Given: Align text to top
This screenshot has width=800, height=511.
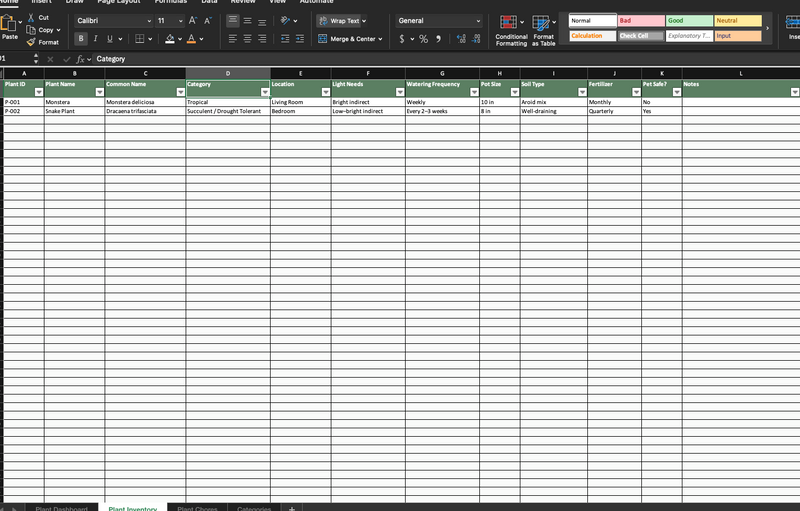Looking at the screenshot, I should 233,21.
